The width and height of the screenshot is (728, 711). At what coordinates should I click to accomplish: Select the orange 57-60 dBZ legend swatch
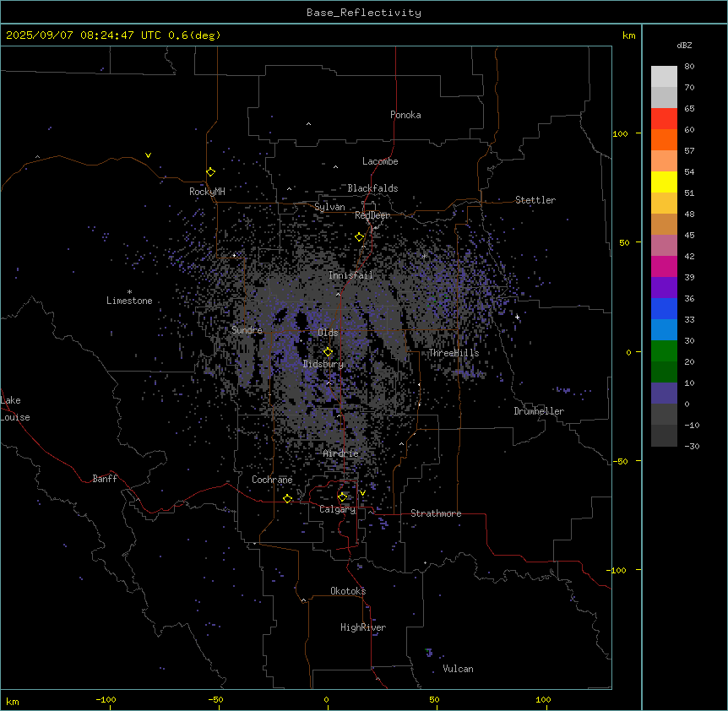pyautogui.click(x=664, y=139)
